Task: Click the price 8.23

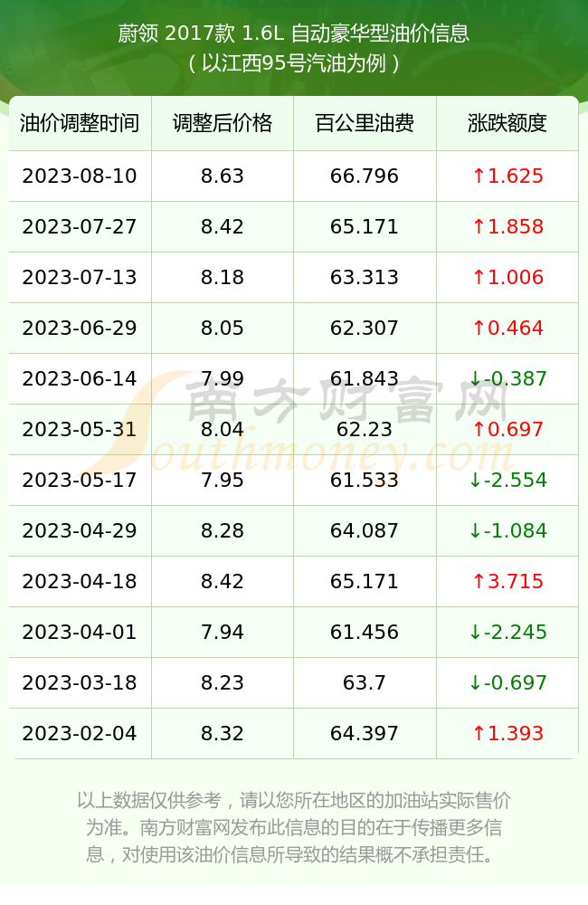Action: (223, 683)
